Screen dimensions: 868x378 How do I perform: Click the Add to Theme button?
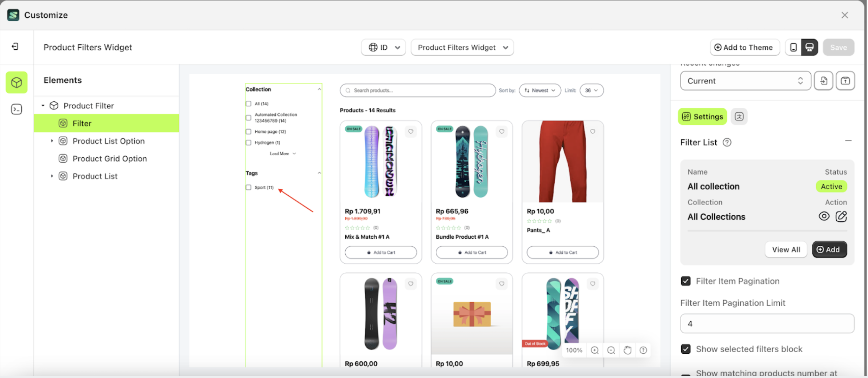tap(744, 47)
